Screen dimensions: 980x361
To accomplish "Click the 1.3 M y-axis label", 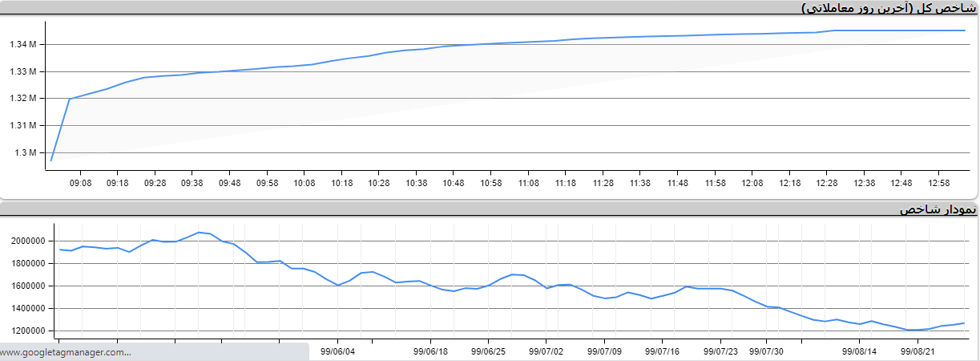I will coord(26,152).
